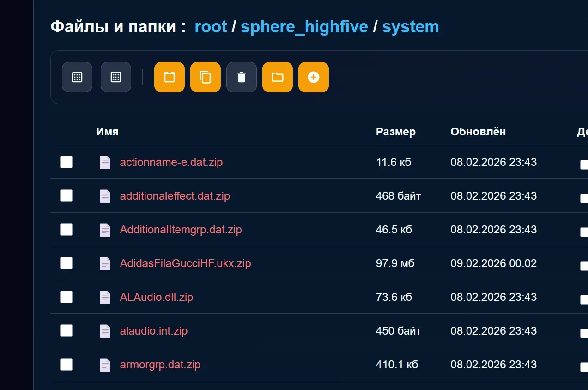
Task: Click the leftmost grid select-all icon button
Action: (x=77, y=77)
